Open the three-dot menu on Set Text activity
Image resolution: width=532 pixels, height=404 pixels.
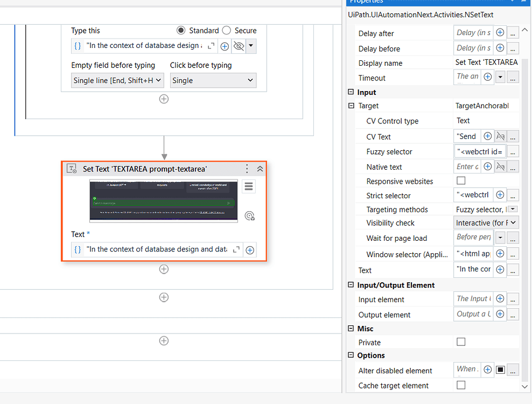click(x=247, y=169)
